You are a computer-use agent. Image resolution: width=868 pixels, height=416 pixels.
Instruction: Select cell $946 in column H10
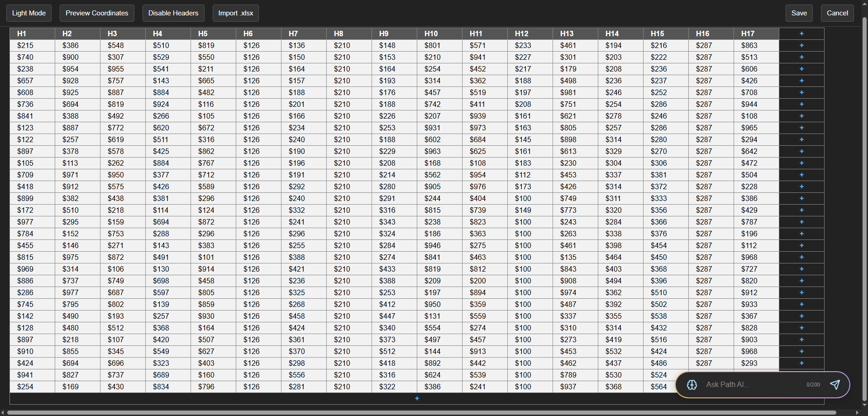point(440,245)
